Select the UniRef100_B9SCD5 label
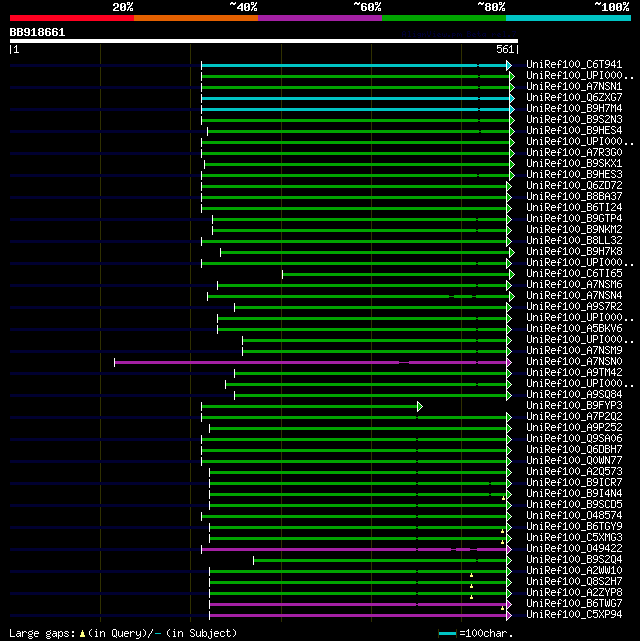This screenshot has height=641, width=640. (574, 505)
